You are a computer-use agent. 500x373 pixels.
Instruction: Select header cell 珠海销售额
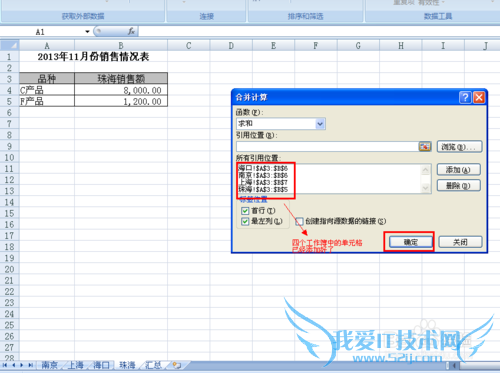(121, 79)
